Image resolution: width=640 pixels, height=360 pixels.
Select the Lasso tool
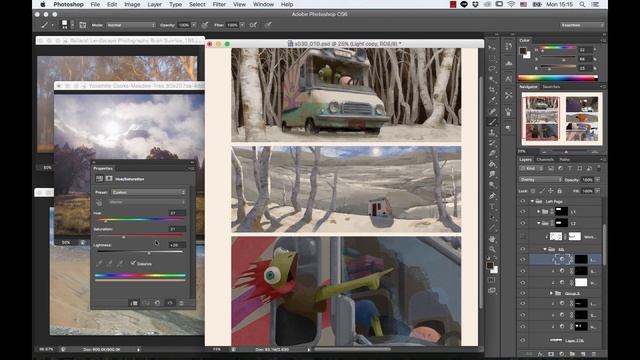(x=492, y=69)
